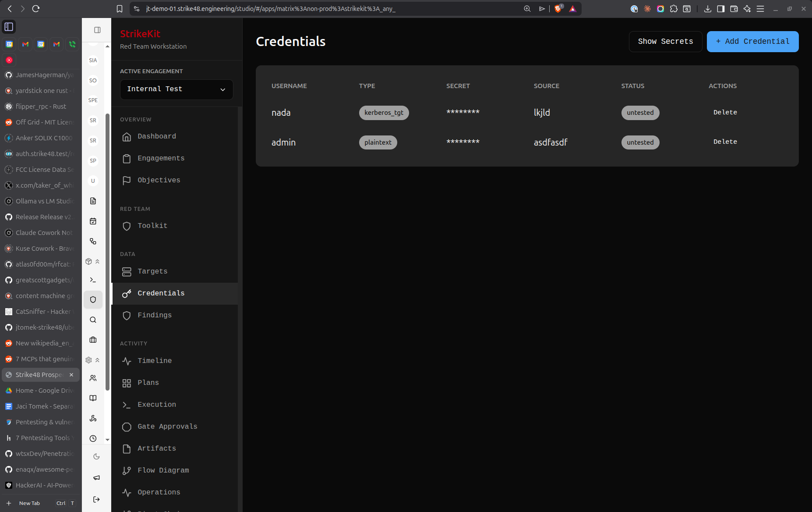Expand the Active Engagement dropdown
Screen dimensions: 812x512
click(x=177, y=89)
